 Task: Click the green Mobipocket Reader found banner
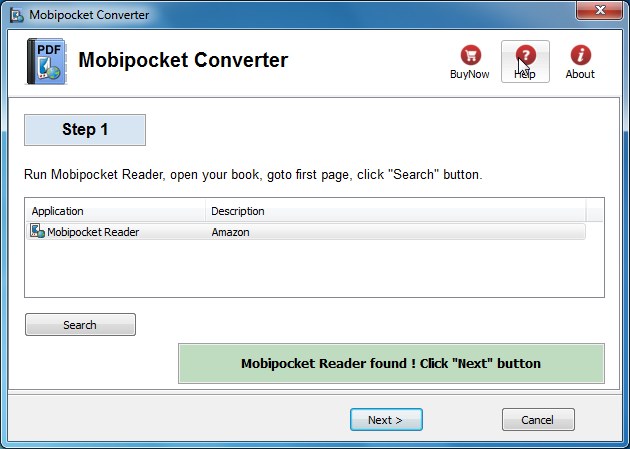click(391, 363)
